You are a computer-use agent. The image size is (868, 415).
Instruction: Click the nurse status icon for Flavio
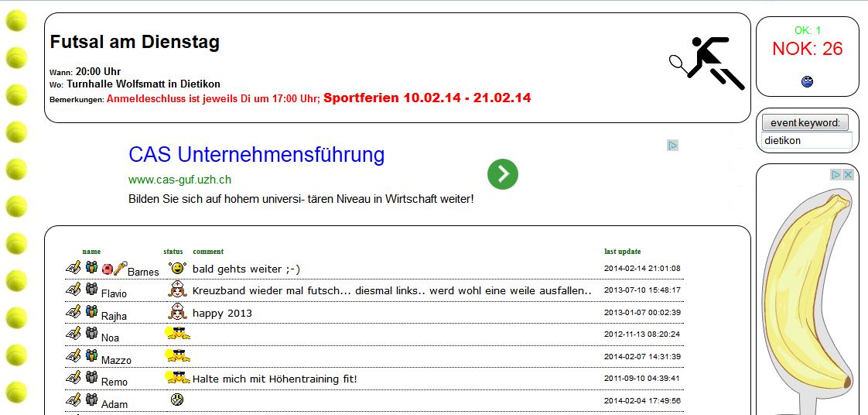[x=177, y=289]
